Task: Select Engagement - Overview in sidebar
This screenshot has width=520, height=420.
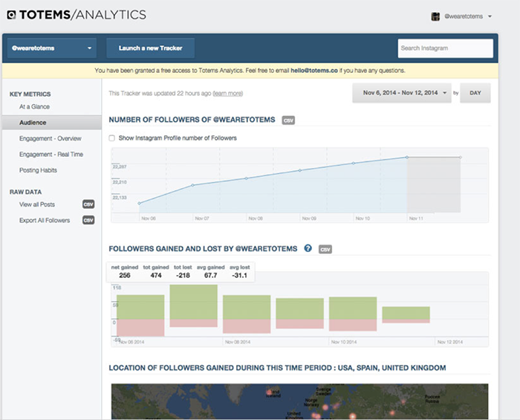Action: tap(50, 139)
